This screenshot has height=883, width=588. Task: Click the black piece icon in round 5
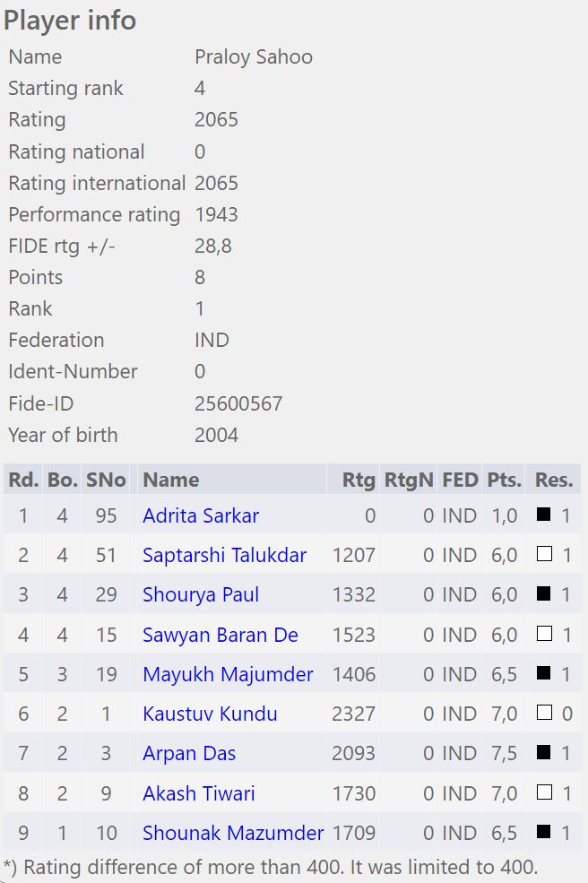pyautogui.click(x=544, y=674)
